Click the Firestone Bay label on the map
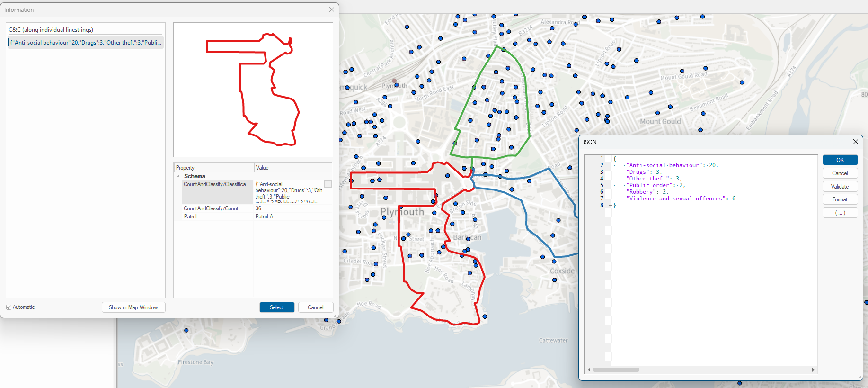 pyautogui.click(x=195, y=362)
